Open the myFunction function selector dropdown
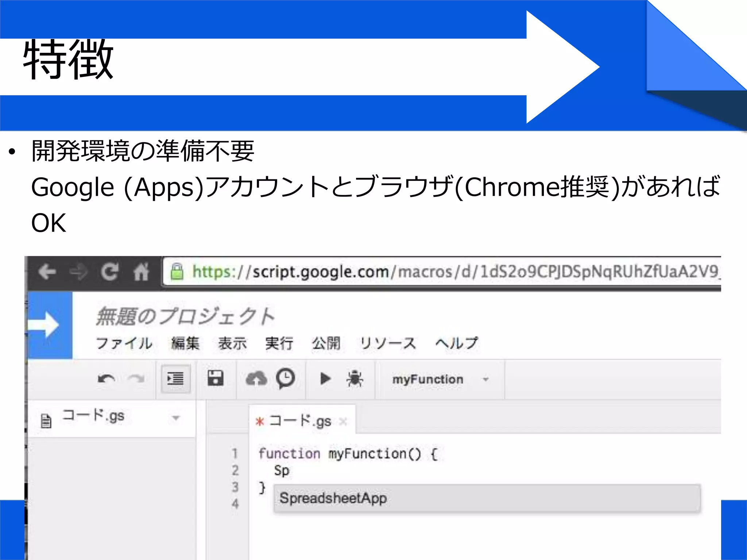 [440, 379]
